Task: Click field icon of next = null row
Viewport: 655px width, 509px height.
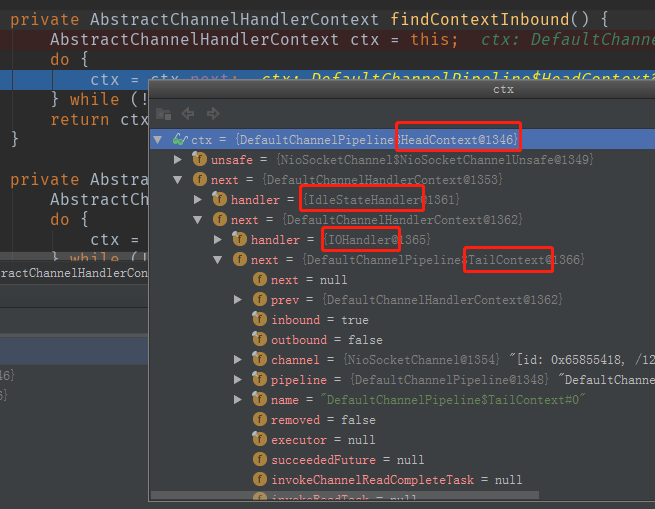Action: [x=260, y=280]
